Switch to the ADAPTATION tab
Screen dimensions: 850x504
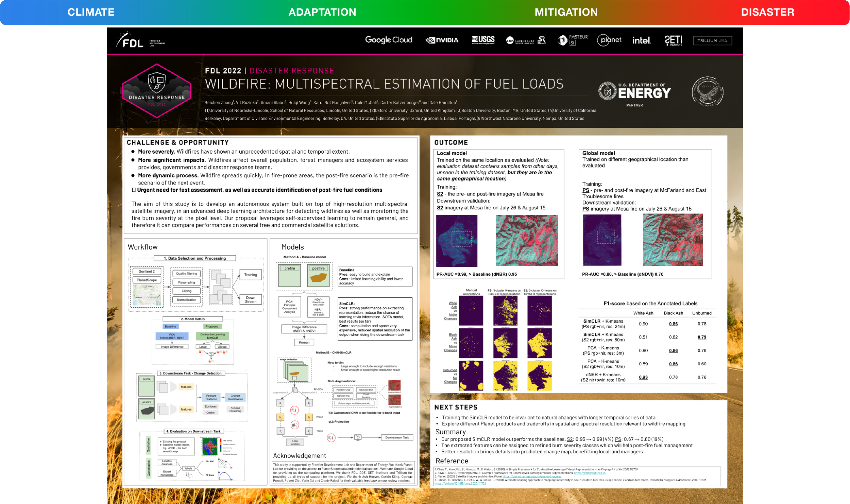[322, 12]
